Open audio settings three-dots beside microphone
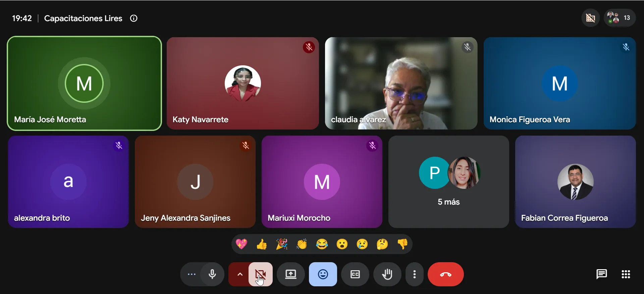 point(192,274)
